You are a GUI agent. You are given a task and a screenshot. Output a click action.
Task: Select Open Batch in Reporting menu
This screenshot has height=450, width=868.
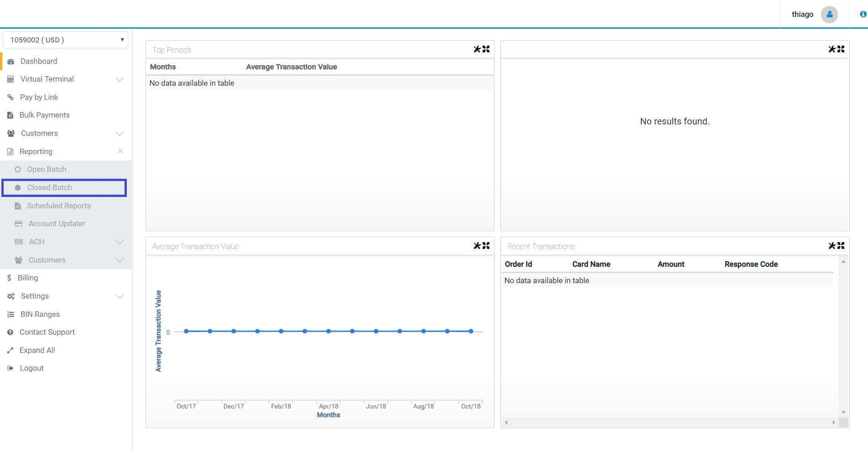[46, 169]
